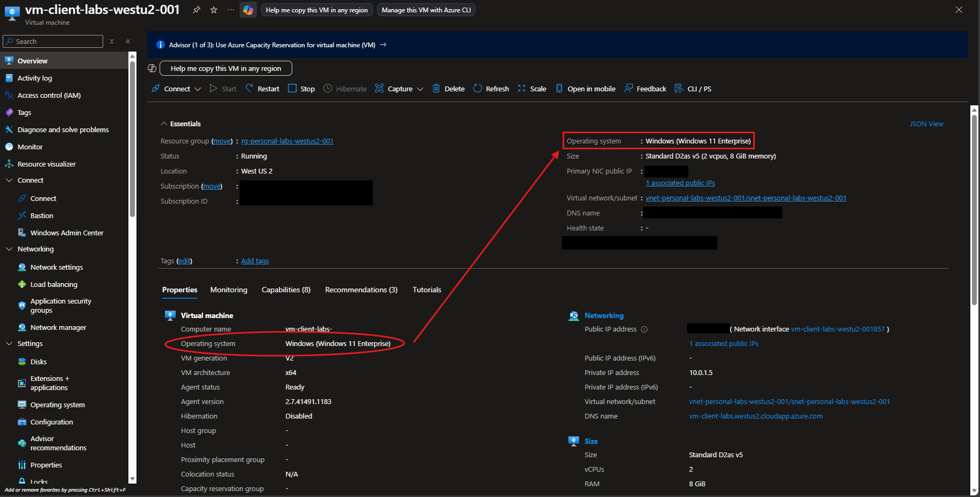980x497 pixels.
Task: Open the Capabilities (8) tab
Action: (x=286, y=290)
